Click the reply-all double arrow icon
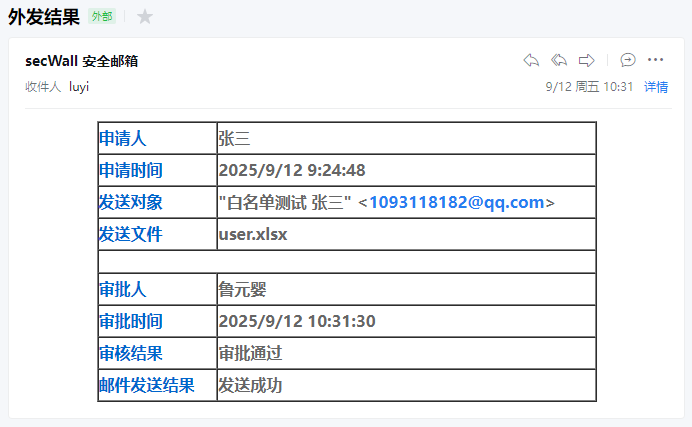 [x=559, y=60]
